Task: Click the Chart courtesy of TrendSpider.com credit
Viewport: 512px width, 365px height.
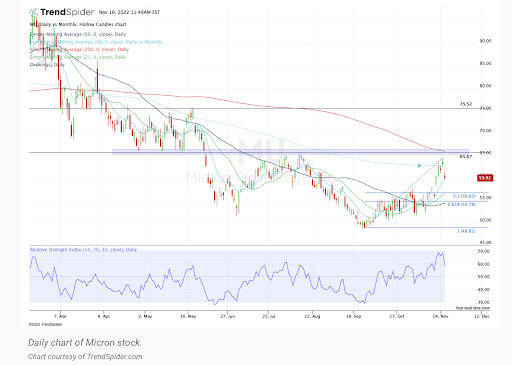Action: [85, 357]
